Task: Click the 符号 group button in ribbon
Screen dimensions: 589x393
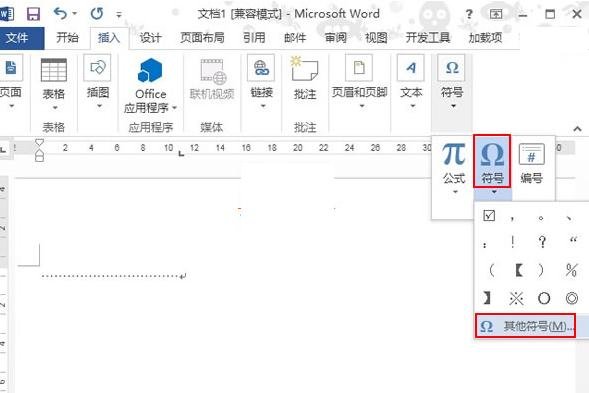Action: point(452,82)
